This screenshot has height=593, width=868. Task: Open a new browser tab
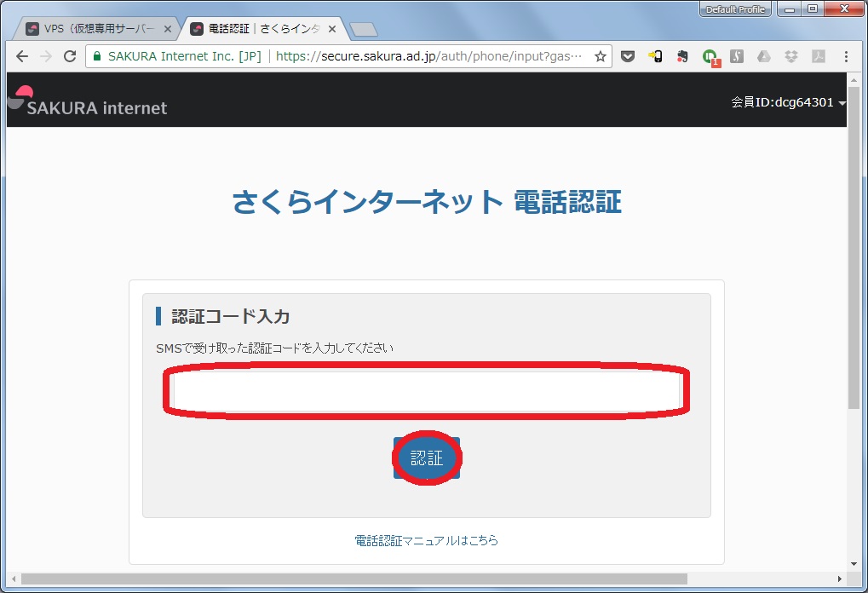[364, 29]
